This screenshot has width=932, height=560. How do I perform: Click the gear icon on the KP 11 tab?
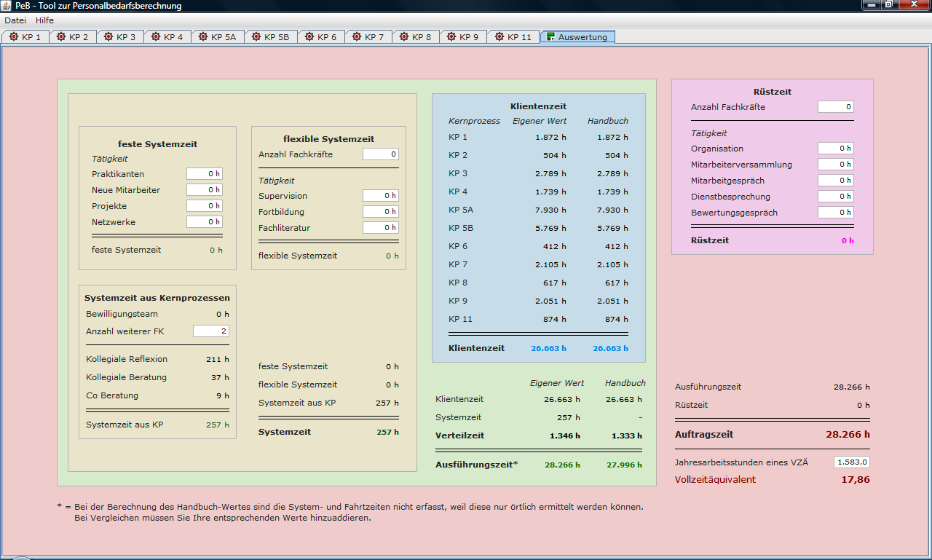(x=499, y=37)
